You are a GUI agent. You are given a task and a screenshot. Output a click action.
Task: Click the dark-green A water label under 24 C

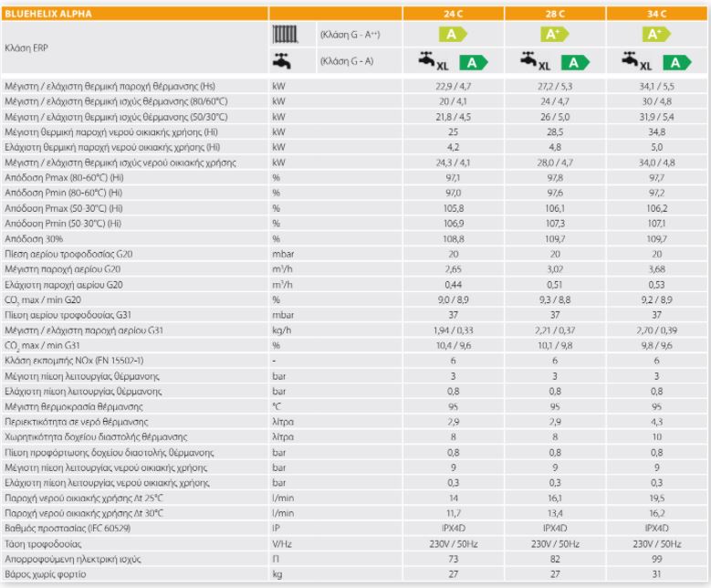pos(474,63)
